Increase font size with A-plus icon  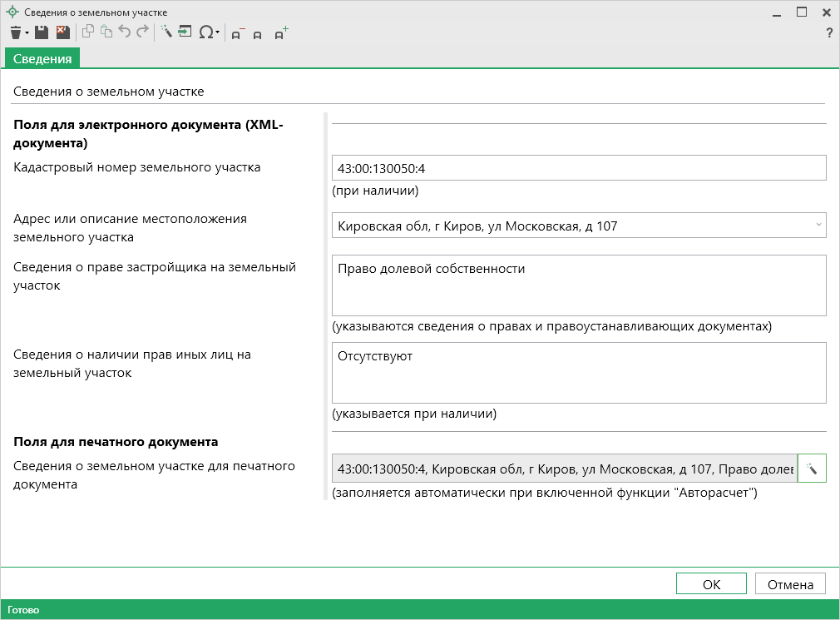pos(281,33)
